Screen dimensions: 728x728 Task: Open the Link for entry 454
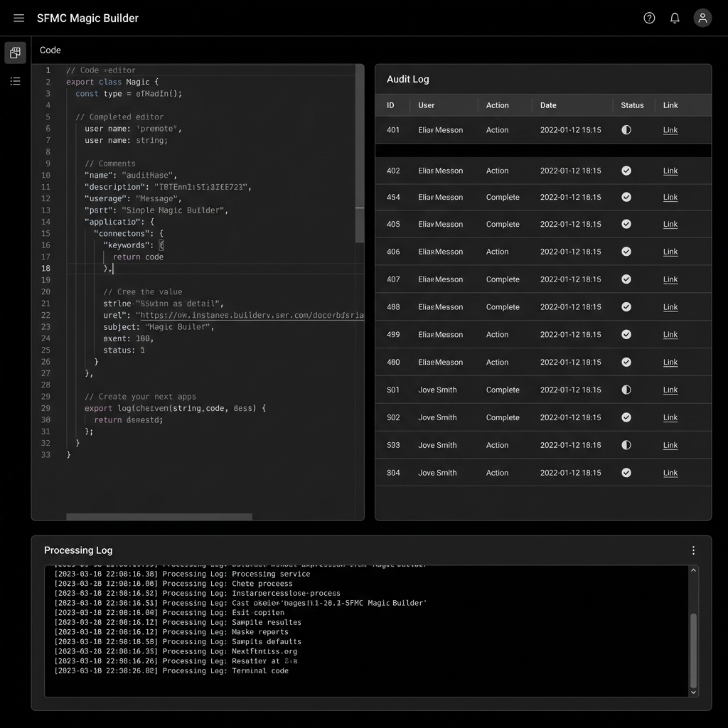pos(670,198)
